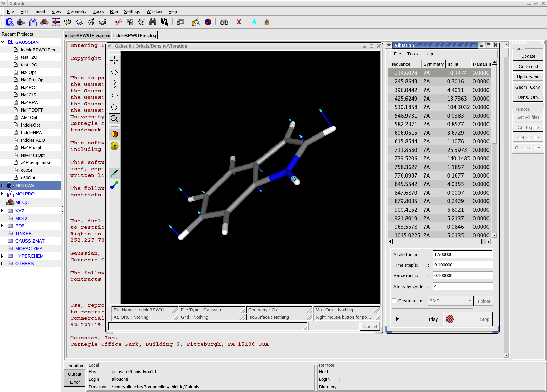This screenshot has width=547, height=392.
Task: Click the printer icon in main toolbar
Action: (x=103, y=22)
